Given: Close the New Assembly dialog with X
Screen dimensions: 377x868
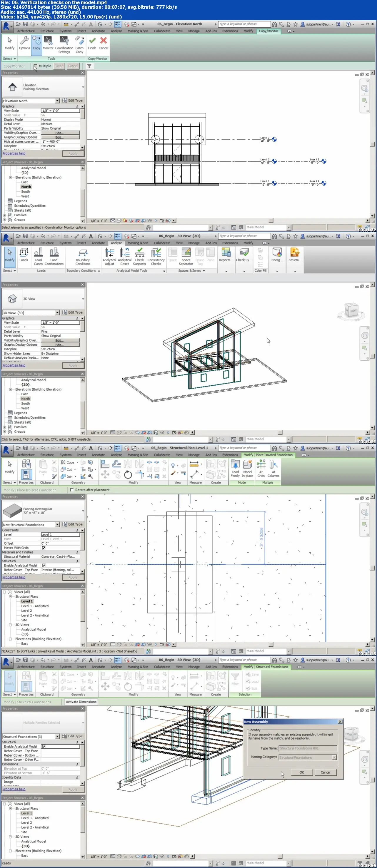Looking at the screenshot, I should (x=340, y=722).
